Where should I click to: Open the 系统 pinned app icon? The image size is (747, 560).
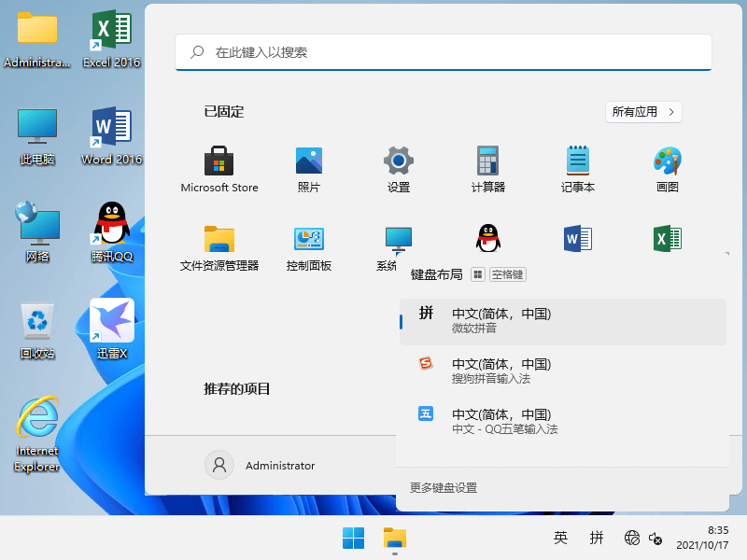(399, 239)
